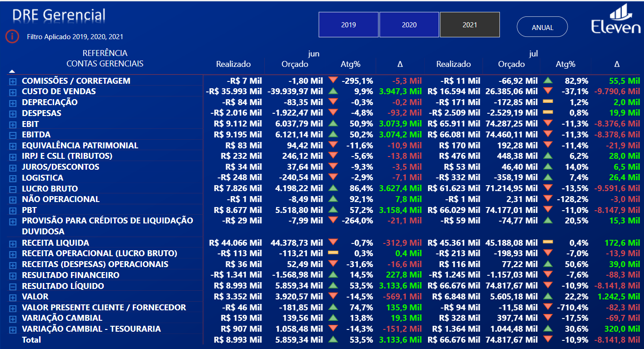Collapse the LUCRO BRUTO row
644x349 pixels.
13,189
